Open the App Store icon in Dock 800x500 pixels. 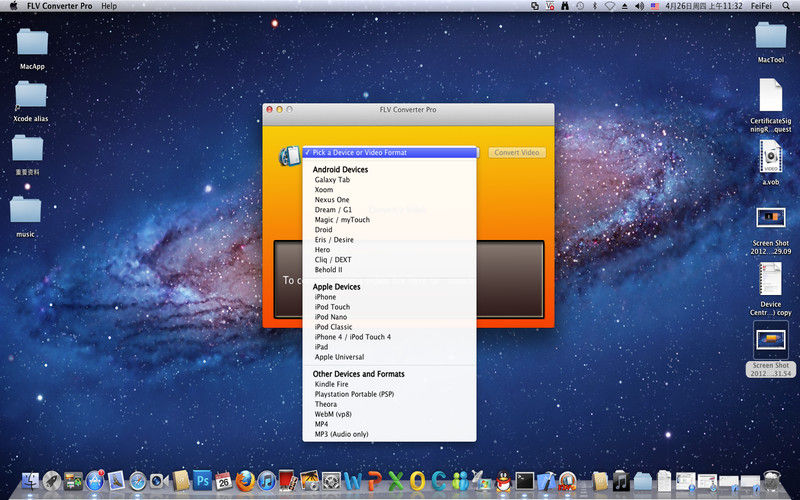[95, 481]
